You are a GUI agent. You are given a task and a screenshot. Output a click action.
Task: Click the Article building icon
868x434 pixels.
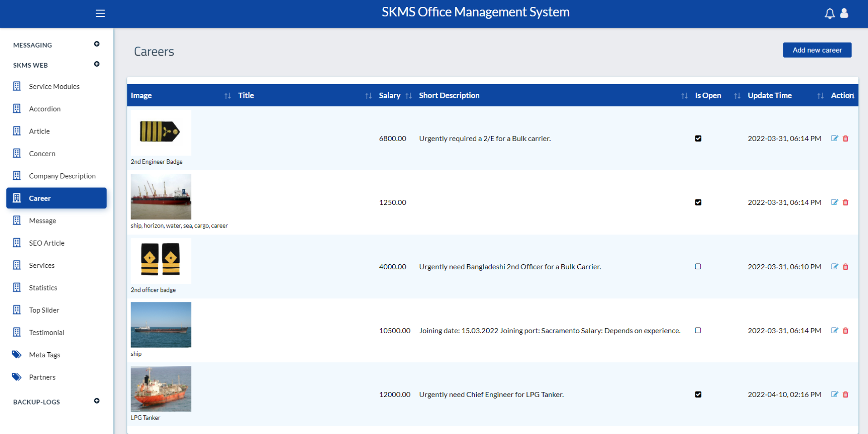click(x=17, y=131)
